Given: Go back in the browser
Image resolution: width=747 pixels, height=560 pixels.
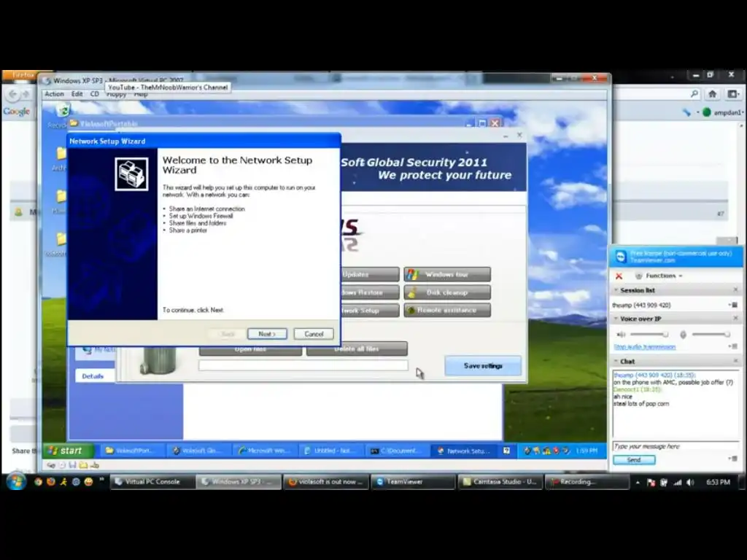Looking at the screenshot, I should (13, 94).
